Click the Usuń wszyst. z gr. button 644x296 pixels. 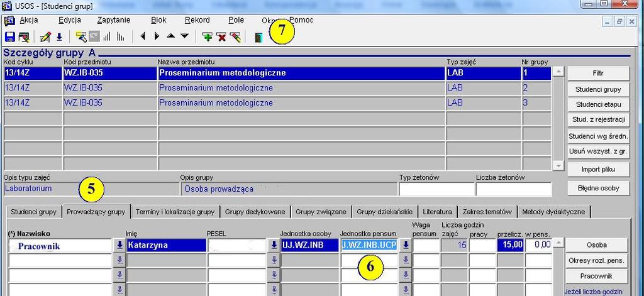598,151
